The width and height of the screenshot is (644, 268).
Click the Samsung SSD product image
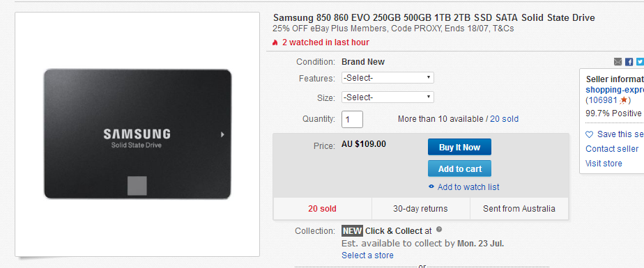coord(137,134)
